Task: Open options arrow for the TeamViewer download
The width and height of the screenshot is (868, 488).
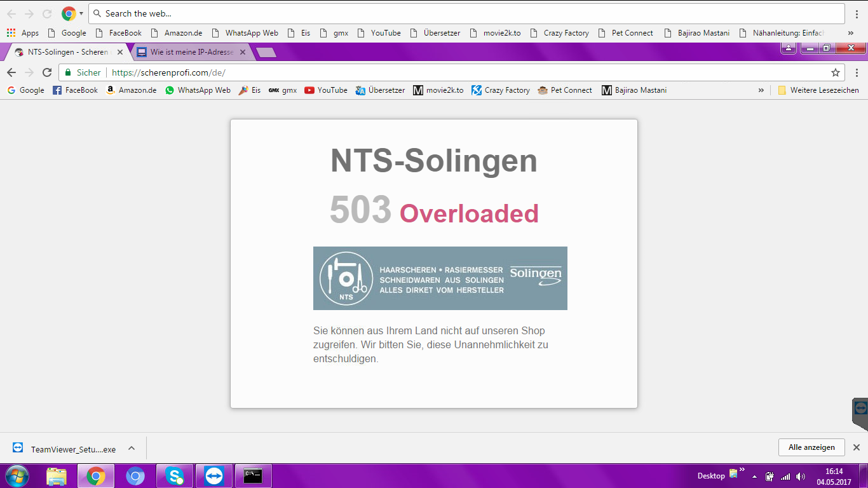Action: tap(132, 448)
